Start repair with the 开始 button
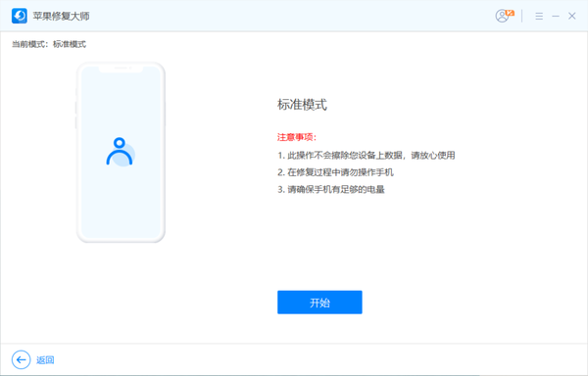Image resolution: width=588 pixels, height=376 pixels. point(319,303)
